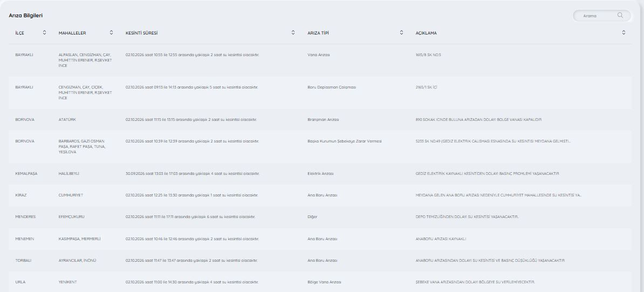Click the İLÇE column header
Viewport: 644px width, 292px height.
[x=20, y=33]
